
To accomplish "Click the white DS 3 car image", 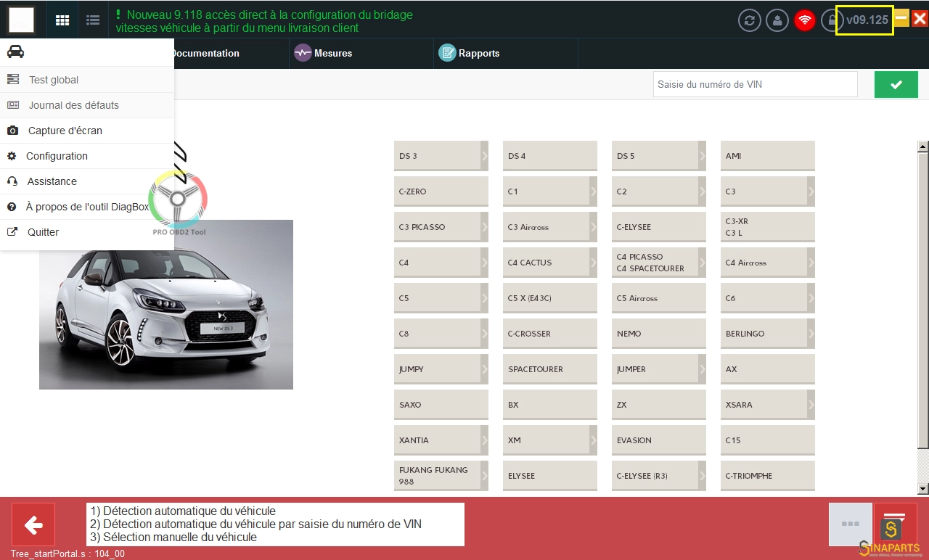I will pyautogui.click(x=166, y=305).
